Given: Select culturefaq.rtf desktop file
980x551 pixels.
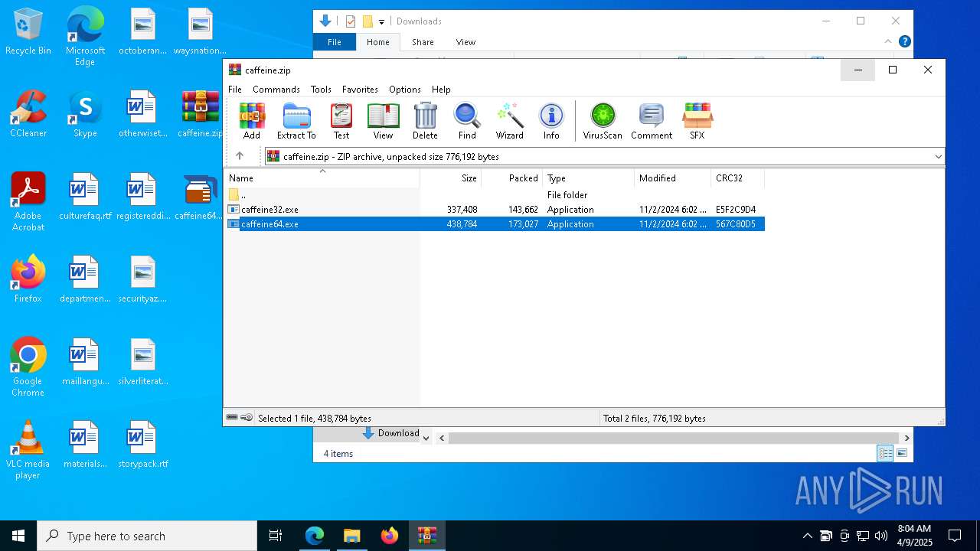Looking at the screenshot, I should [x=85, y=197].
